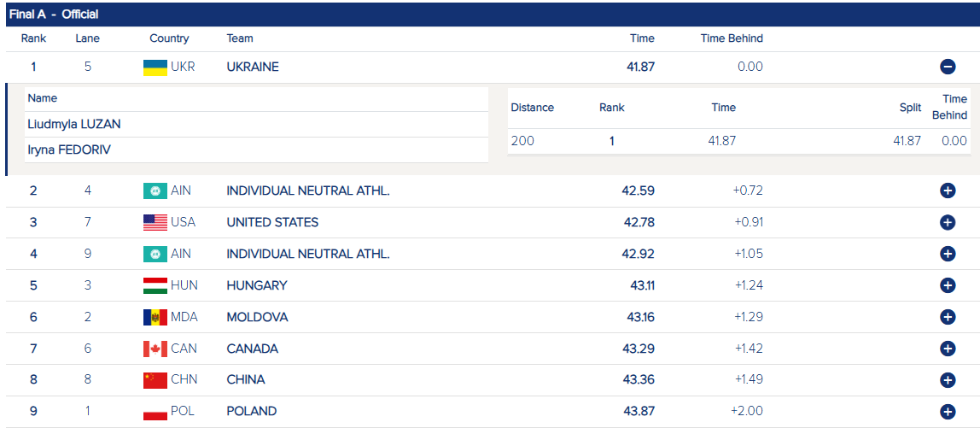Screen dimensions: 980x434
Task: Click the Ukraine flag icon
Action: [x=155, y=67]
